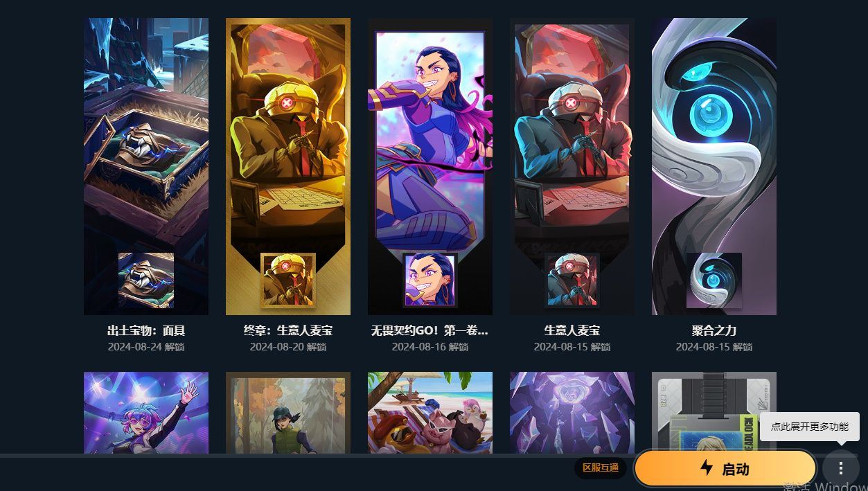Launch the game with 启动 button
Viewport: 868px width, 491px height.
coord(725,469)
